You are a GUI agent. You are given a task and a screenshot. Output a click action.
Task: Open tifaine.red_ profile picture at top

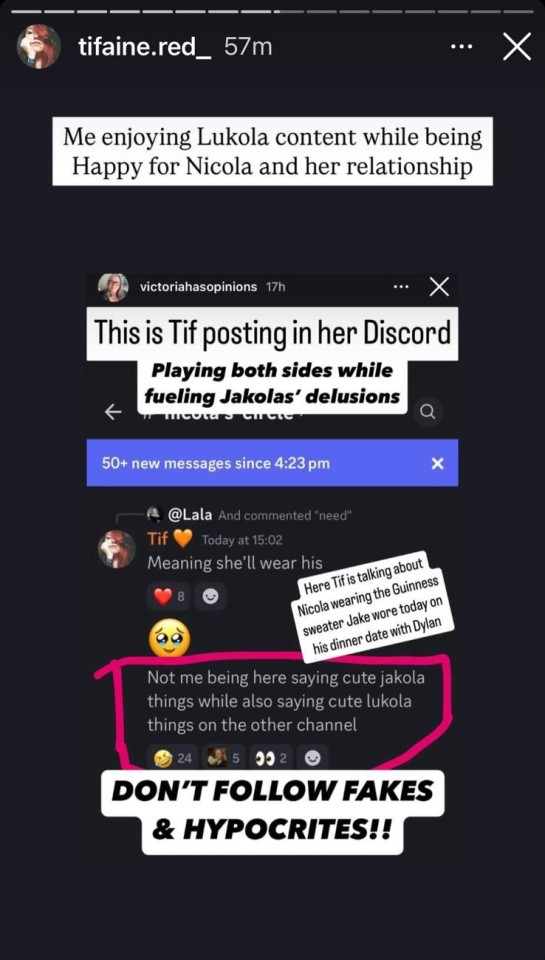(39, 47)
